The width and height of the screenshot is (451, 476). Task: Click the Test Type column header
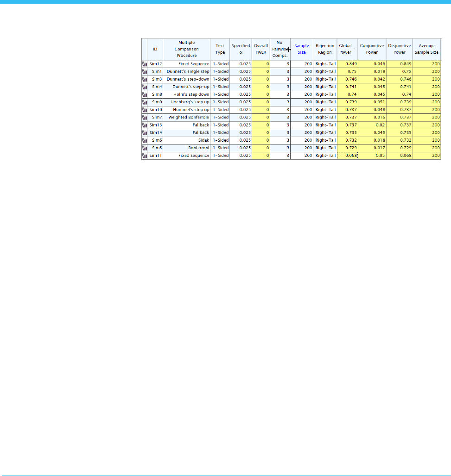pos(220,49)
